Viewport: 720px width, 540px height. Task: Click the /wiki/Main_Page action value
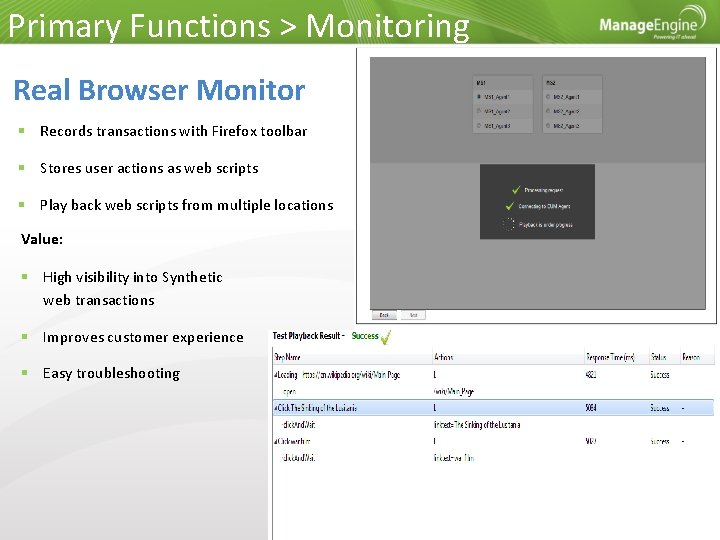click(454, 392)
